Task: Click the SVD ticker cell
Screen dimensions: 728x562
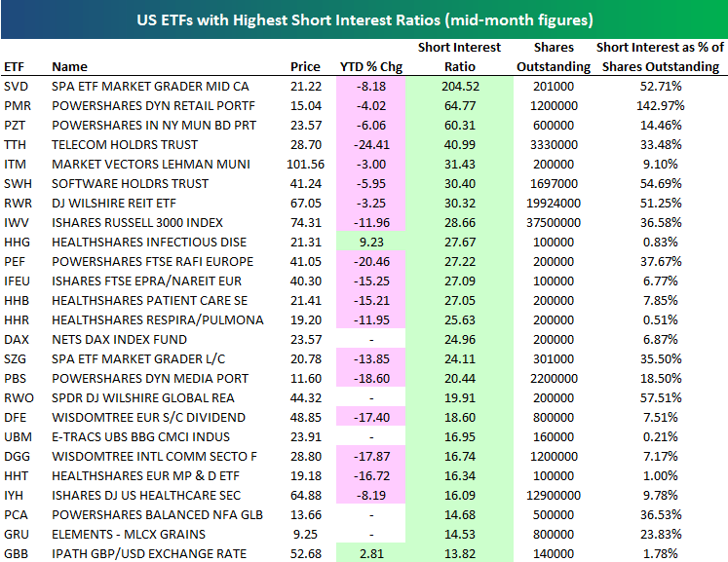Action: [17, 87]
